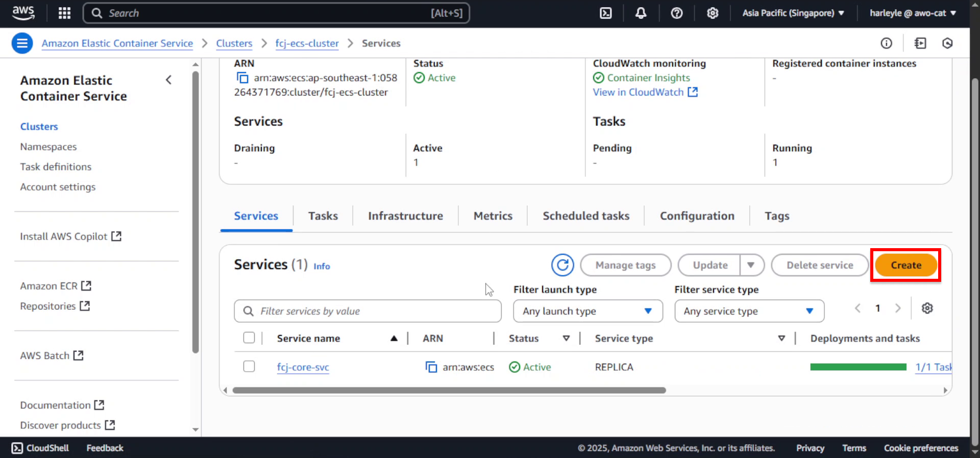Open the fcj-core-svc service link
The width and height of the screenshot is (980, 458).
(x=303, y=367)
